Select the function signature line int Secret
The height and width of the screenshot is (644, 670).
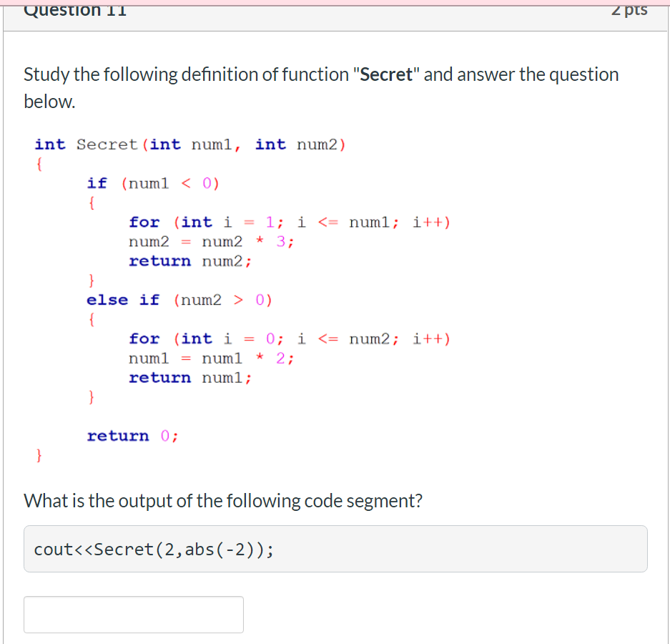(189, 144)
